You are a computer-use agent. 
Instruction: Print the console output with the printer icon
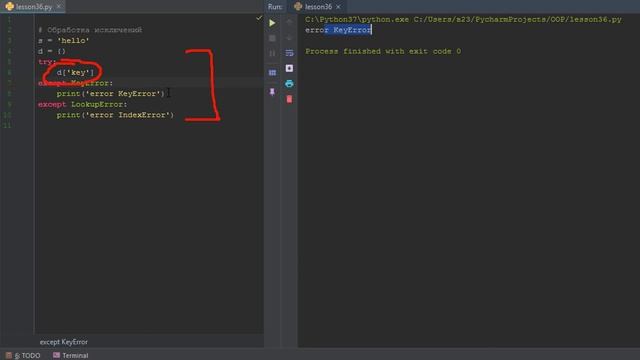pyautogui.click(x=289, y=84)
